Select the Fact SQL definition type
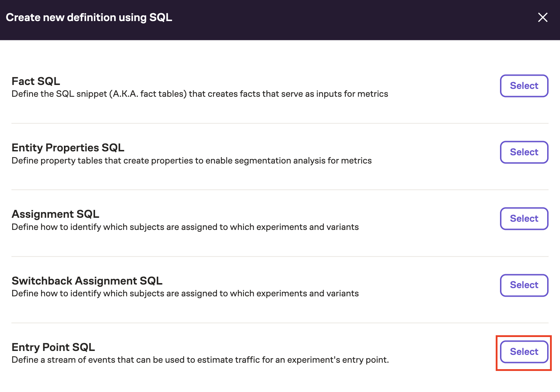Screen dimensions: 560x392 524,86
